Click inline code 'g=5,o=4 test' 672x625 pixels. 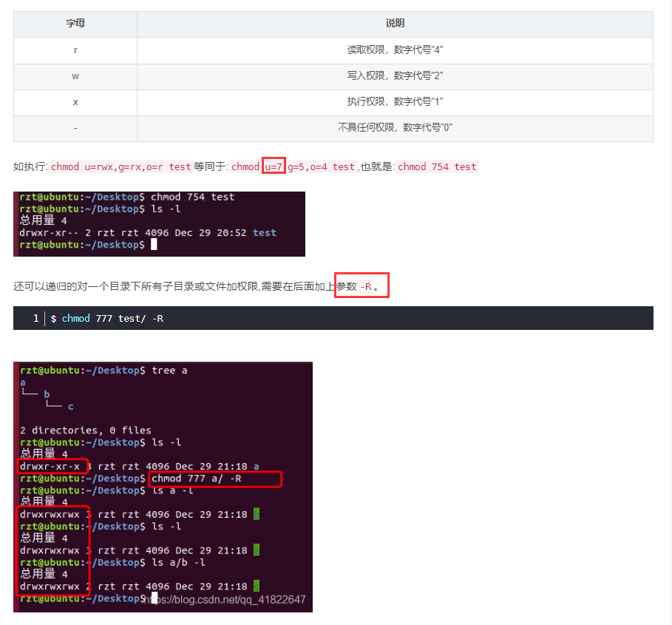[x=321, y=166]
